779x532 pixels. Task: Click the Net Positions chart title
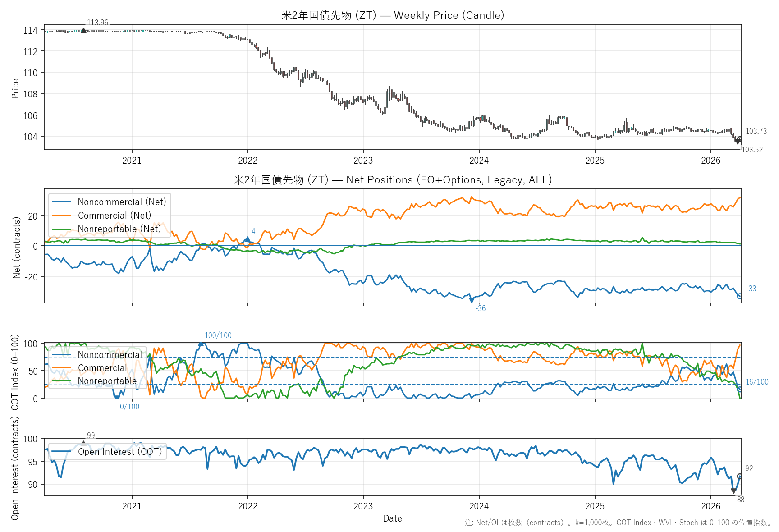pyautogui.click(x=392, y=180)
